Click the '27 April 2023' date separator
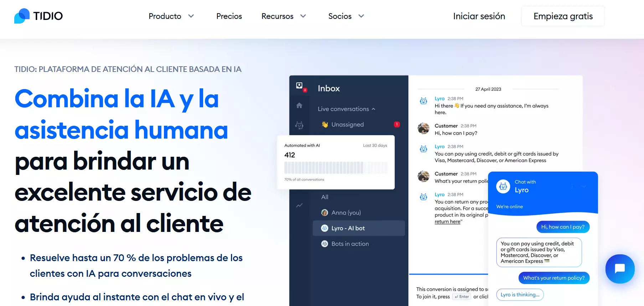 pyautogui.click(x=488, y=89)
